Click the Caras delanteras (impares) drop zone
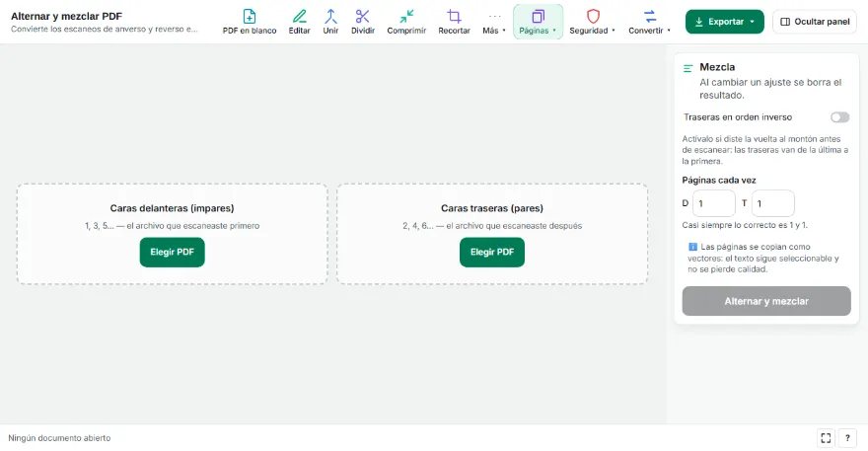This screenshot has height=451, width=868. click(x=173, y=234)
